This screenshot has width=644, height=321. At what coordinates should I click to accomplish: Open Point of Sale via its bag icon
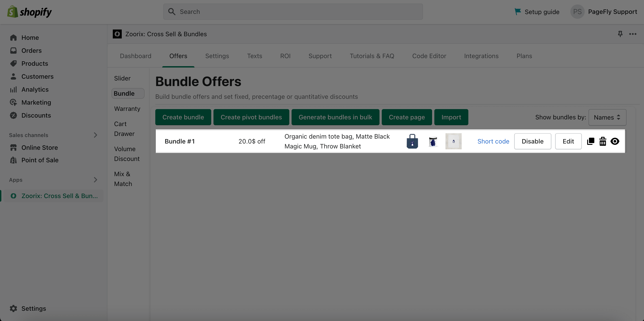coord(13,160)
